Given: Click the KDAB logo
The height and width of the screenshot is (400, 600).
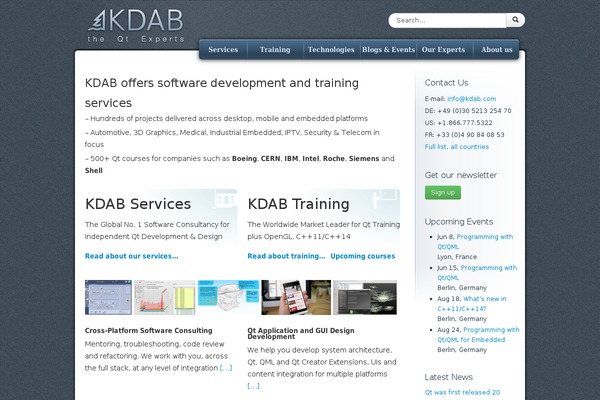Looking at the screenshot, I should 136,25.
